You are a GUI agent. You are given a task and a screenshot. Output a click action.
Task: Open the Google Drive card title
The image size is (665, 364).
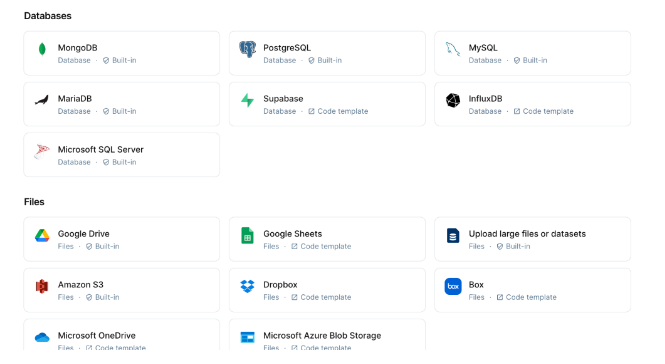pyautogui.click(x=84, y=234)
